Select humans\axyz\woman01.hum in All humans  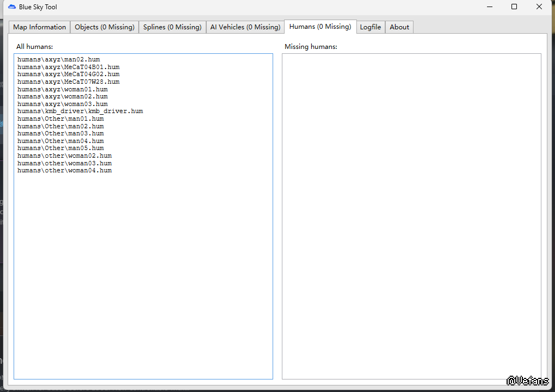coord(63,89)
